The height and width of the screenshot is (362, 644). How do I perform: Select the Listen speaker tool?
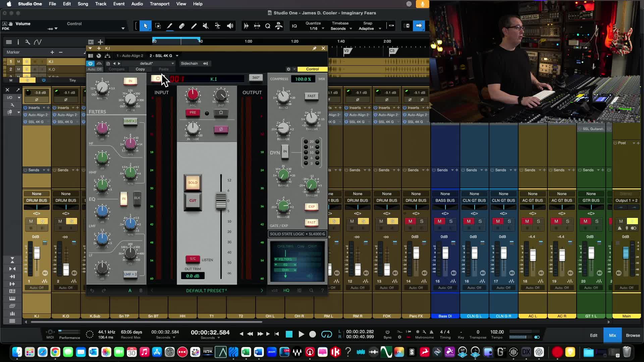tap(230, 26)
